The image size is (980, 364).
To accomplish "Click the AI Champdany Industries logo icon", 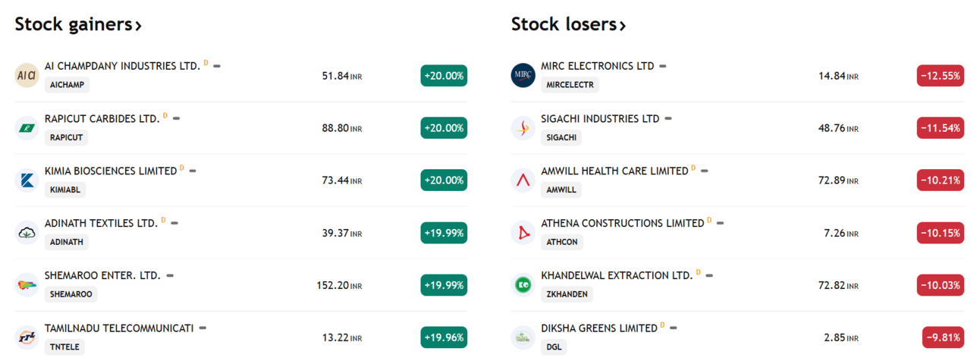I will (27, 76).
